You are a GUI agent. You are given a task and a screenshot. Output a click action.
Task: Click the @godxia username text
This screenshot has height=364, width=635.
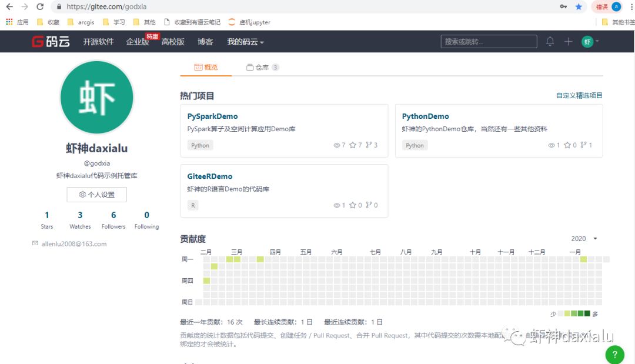point(97,163)
